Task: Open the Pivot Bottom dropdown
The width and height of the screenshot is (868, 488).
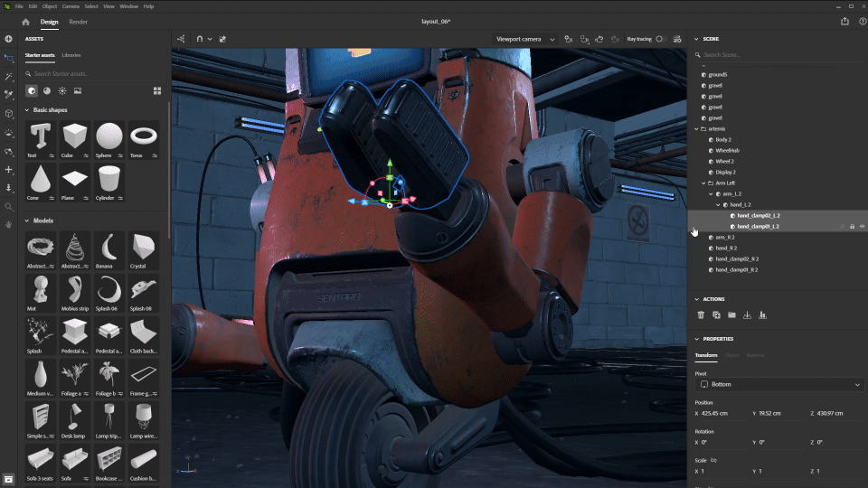Action: pyautogui.click(x=779, y=385)
